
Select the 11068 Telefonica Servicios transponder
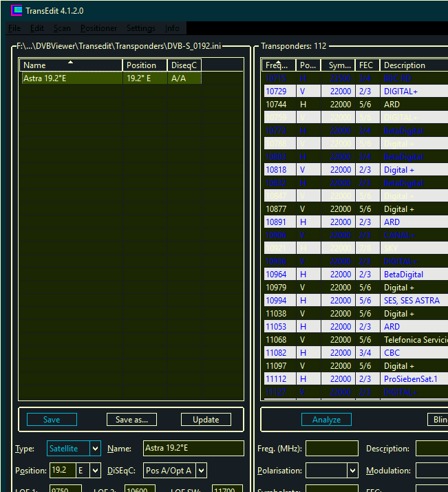pos(354,340)
